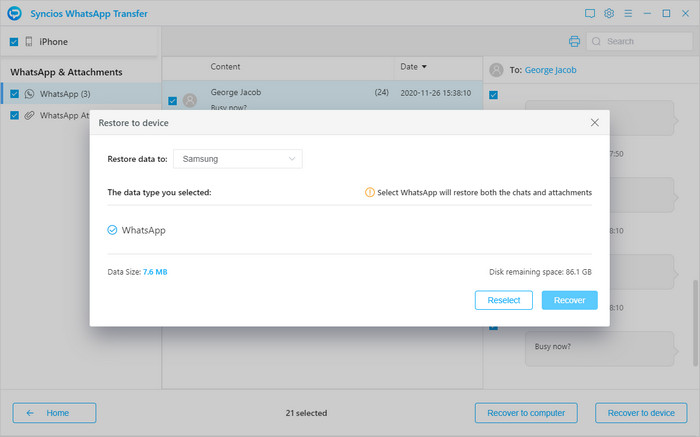Click the Content column header

tap(225, 67)
